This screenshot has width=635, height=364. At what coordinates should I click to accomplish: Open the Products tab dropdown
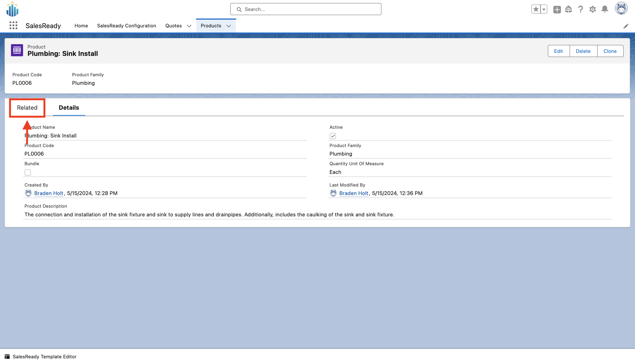pyautogui.click(x=228, y=26)
